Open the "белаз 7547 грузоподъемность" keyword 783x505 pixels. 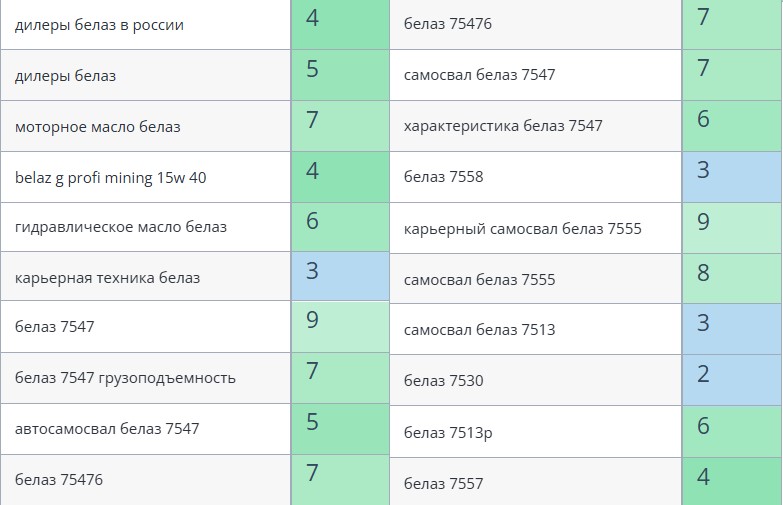coord(125,378)
